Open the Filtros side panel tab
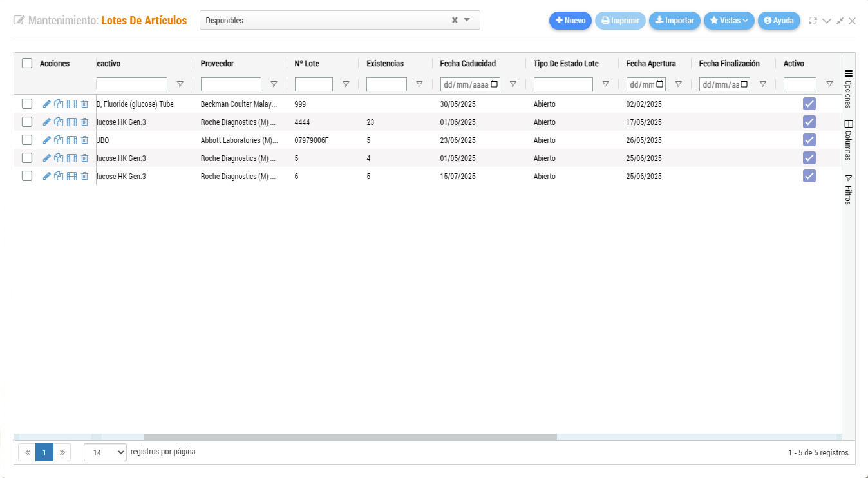The width and height of the screenshot is (868, 478). 848,189
